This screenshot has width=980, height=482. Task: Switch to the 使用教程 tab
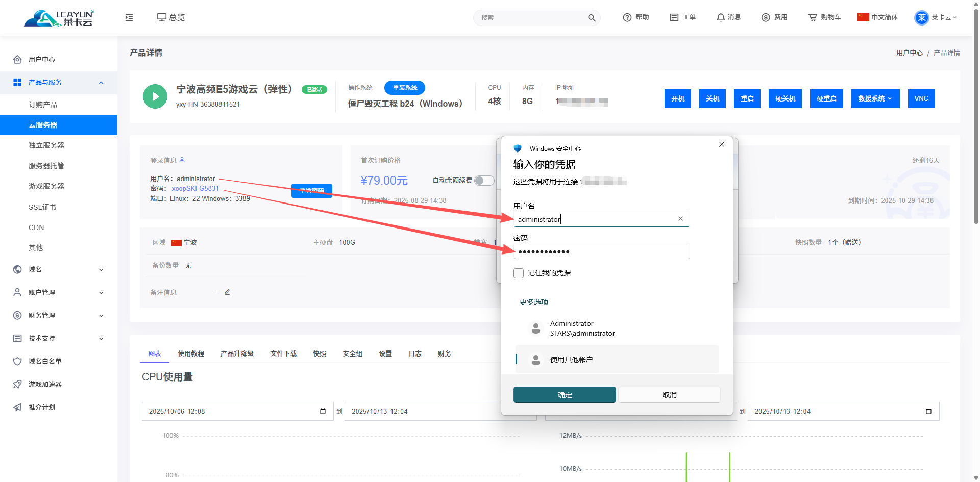191,353
